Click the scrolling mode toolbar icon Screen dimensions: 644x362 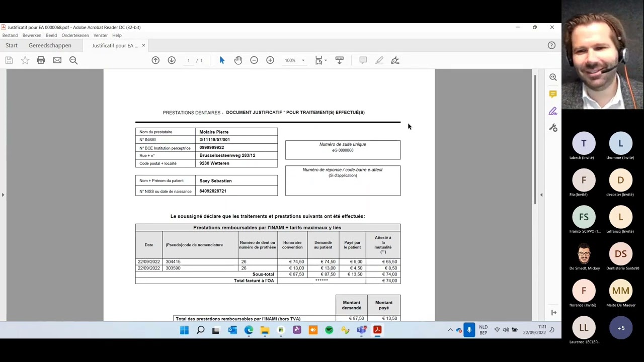(340, 60)
